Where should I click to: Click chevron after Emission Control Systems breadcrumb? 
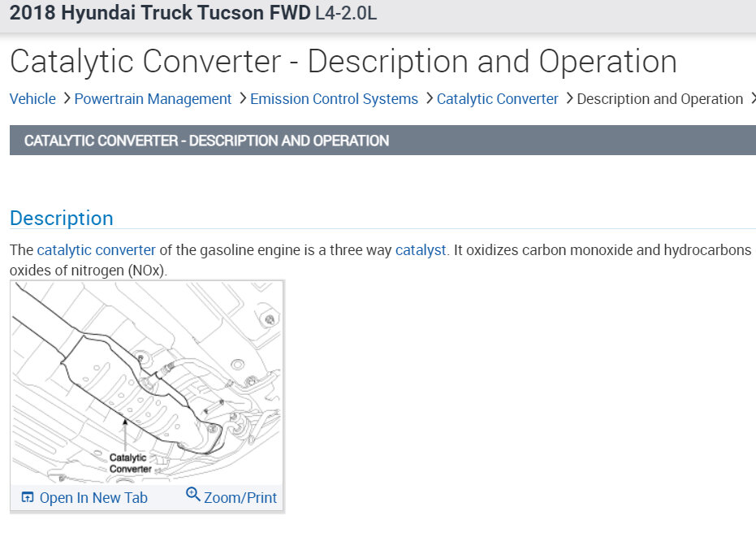(x=429, y=98)
